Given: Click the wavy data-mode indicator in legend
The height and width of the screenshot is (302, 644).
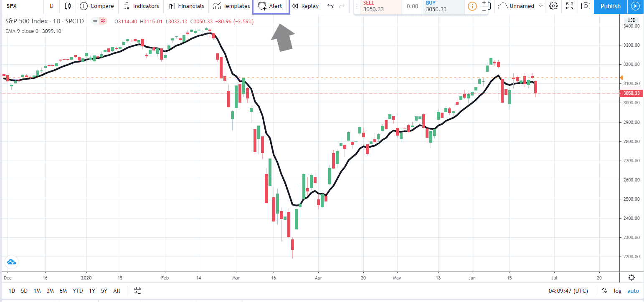Looking at the screenshot, I should [x=102, y=20].
